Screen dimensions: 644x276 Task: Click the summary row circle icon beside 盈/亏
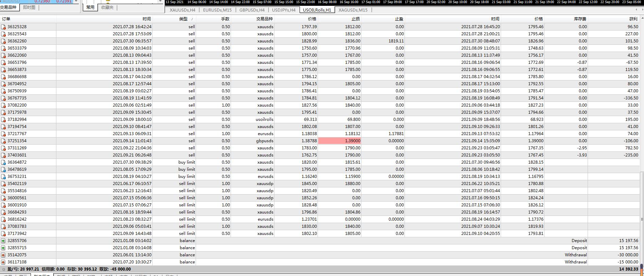(x=3, y=269)
